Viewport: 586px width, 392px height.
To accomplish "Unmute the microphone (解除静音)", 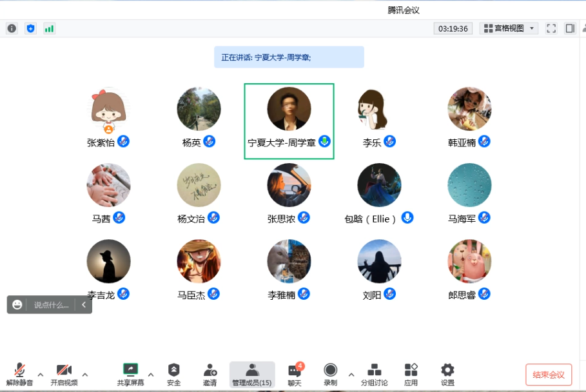I will point(19,374).
